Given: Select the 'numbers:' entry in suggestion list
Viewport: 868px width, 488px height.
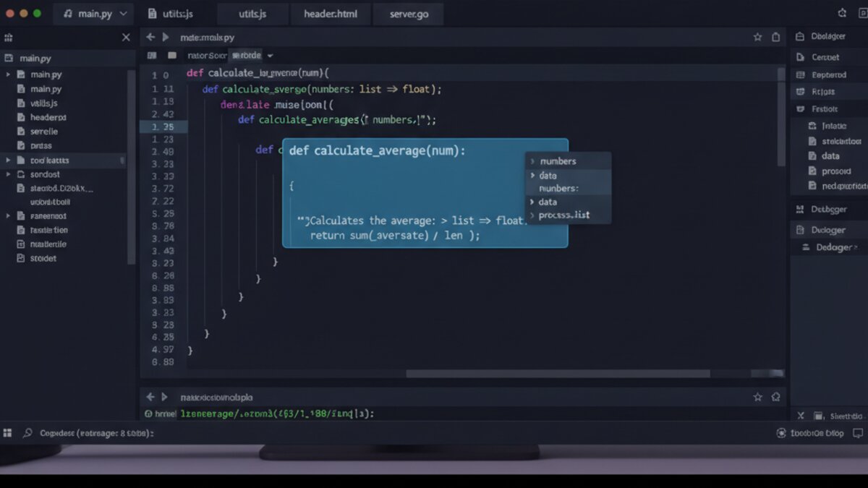Looking at the screenshot, I should (558, 188).
